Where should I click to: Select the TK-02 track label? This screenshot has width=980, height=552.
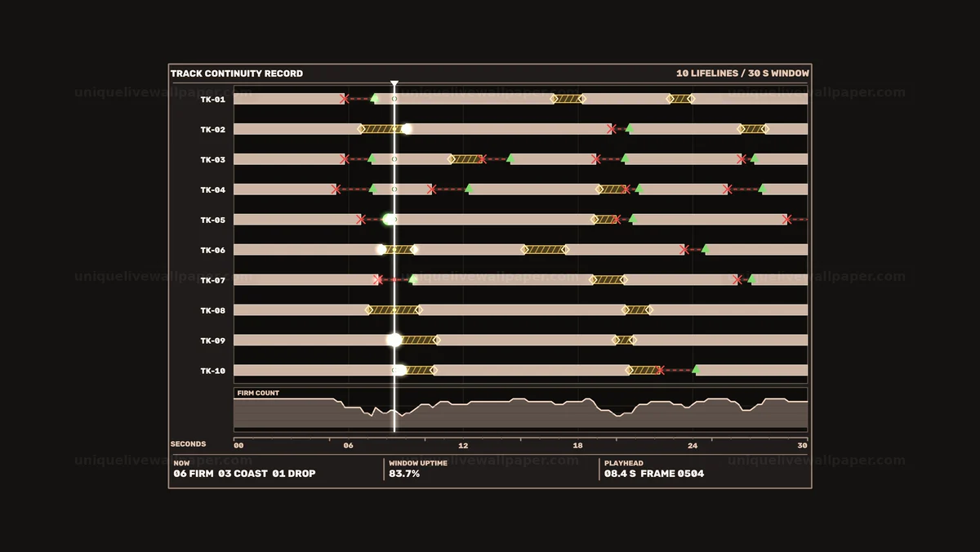click(213, 130)
